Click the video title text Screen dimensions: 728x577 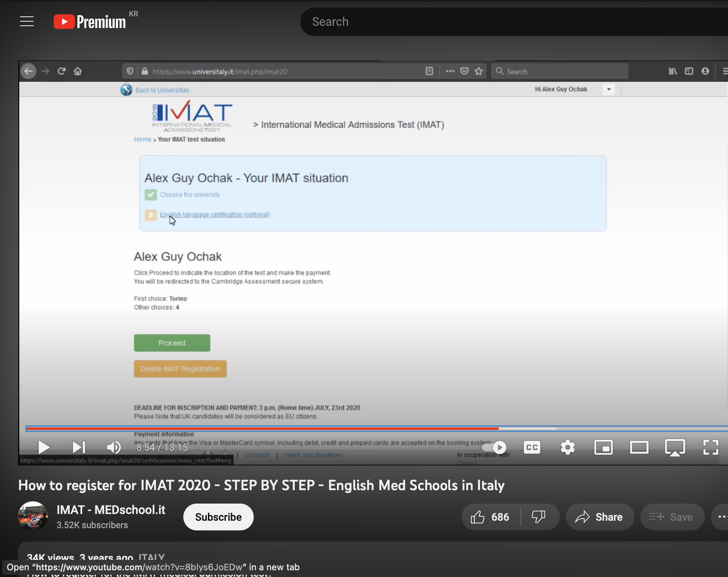tap(261, 485)
